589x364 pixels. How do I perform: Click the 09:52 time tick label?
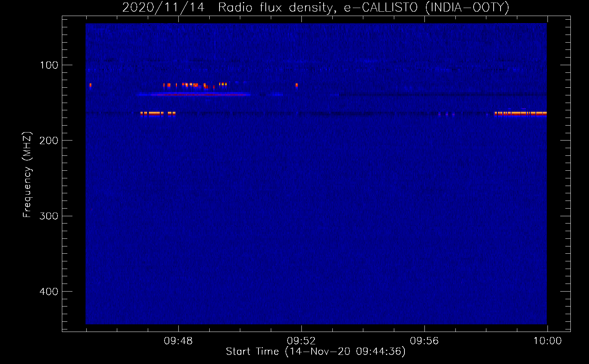(x=301, y=341)
